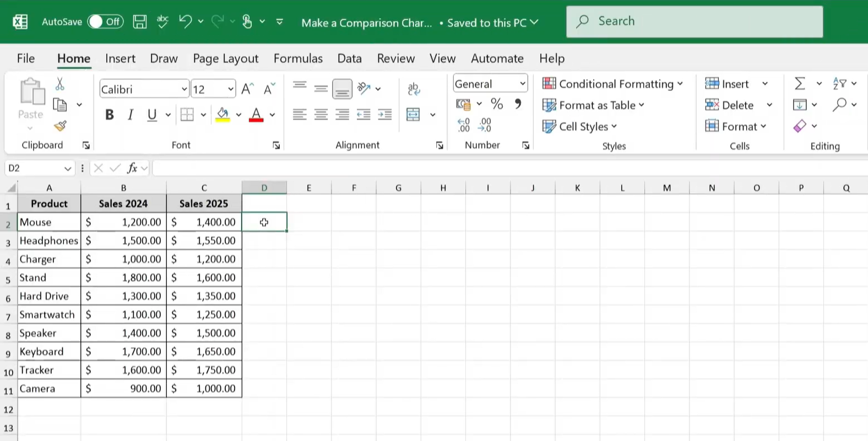Increase indent in Alignment group
Screen dimensions: 868x441
385,115
